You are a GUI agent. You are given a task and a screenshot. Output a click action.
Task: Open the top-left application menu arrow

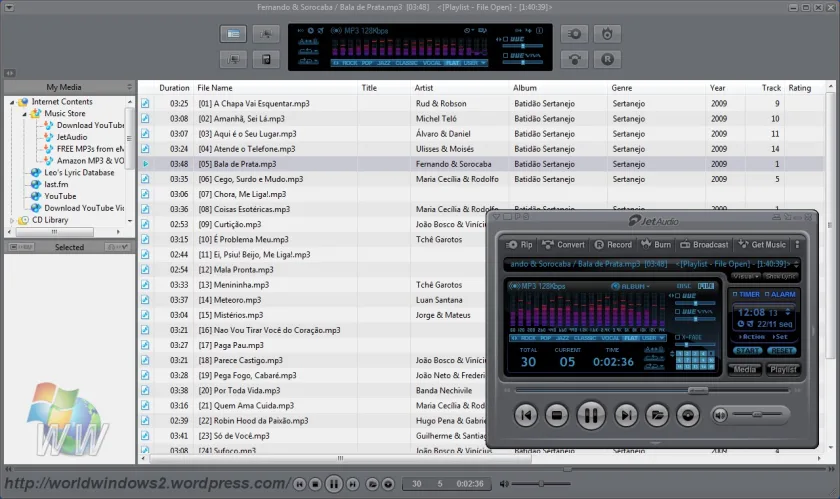[x=9, y=8]
